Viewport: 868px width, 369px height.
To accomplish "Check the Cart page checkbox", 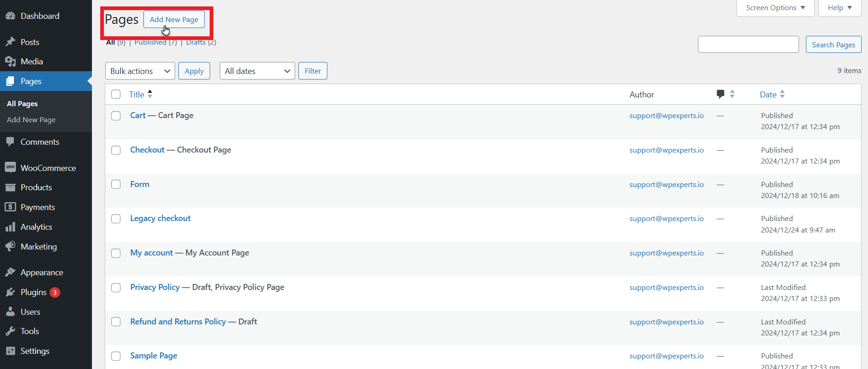I will click(x=116, y=116).
